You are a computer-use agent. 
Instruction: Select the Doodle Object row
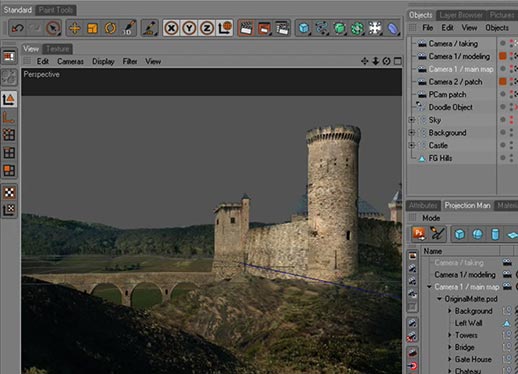pos(450,107)
